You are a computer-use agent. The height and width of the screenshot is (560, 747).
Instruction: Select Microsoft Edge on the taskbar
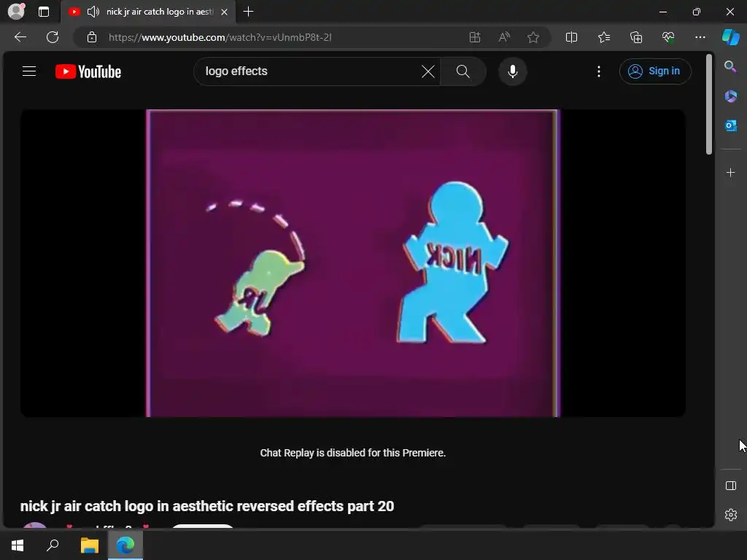(x=125, y=545)
